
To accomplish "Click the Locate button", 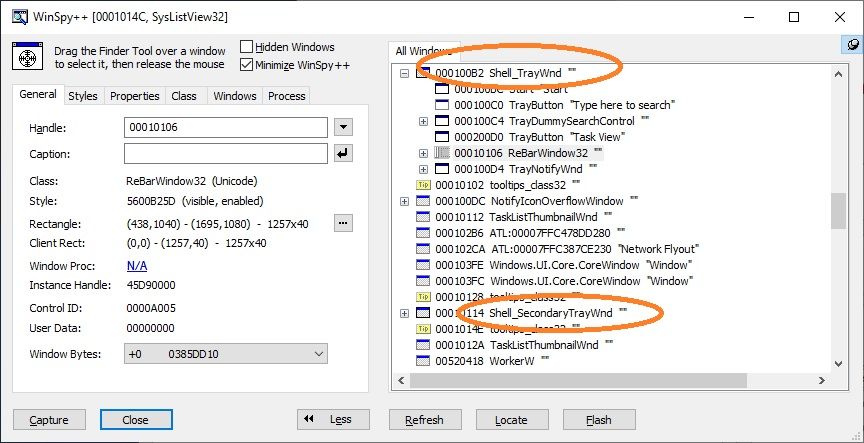I will (511, 420).
